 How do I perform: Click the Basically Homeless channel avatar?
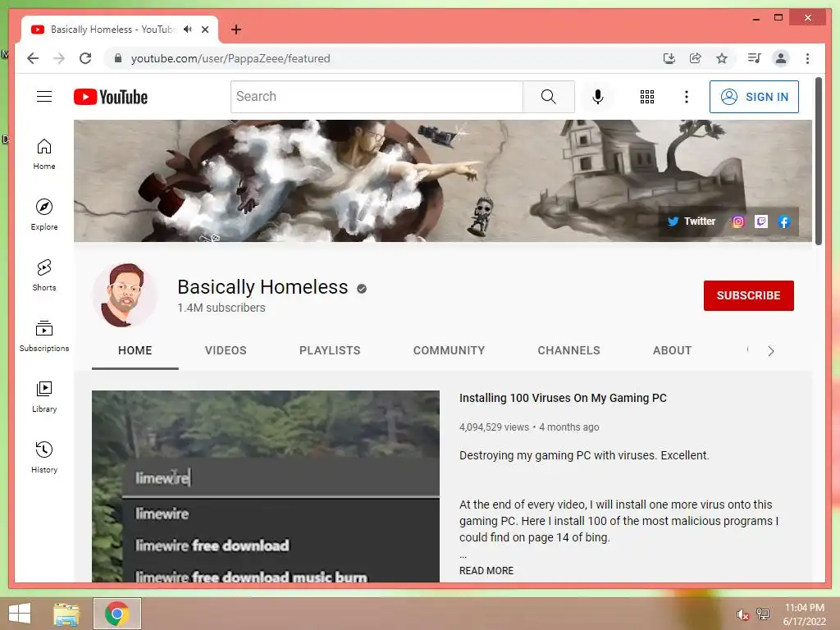coord(125,294)
